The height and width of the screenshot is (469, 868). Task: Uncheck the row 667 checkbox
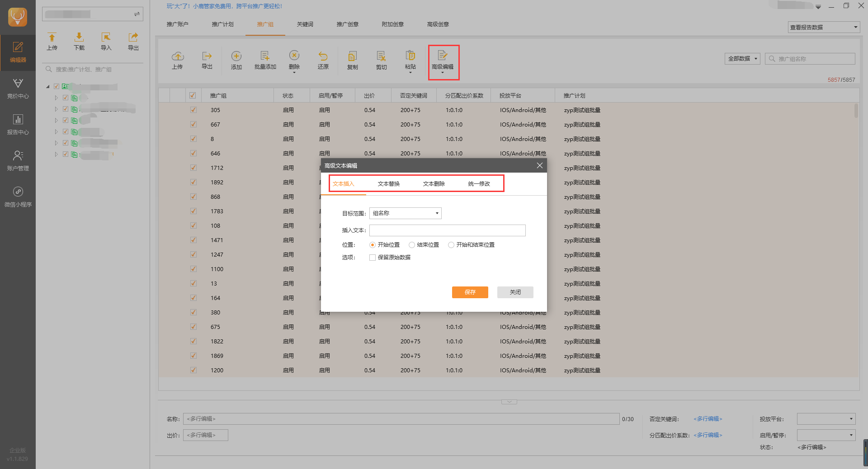click(x=193, y=124)
